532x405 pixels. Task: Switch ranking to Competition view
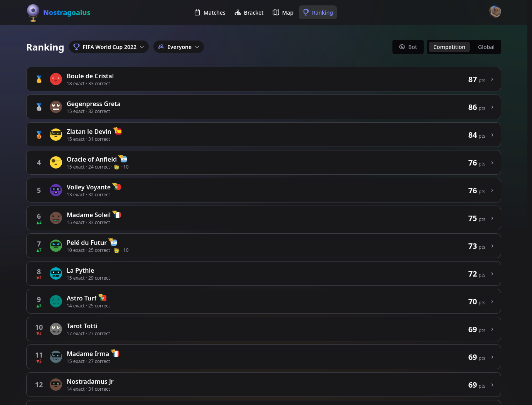point(449,47)
